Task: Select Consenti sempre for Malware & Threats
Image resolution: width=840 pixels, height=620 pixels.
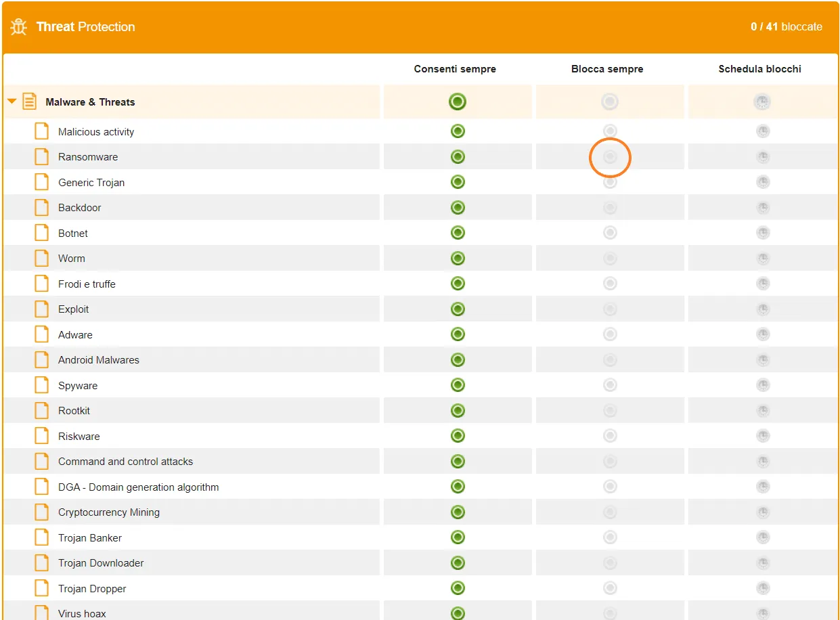Action: tap(458, 102)
